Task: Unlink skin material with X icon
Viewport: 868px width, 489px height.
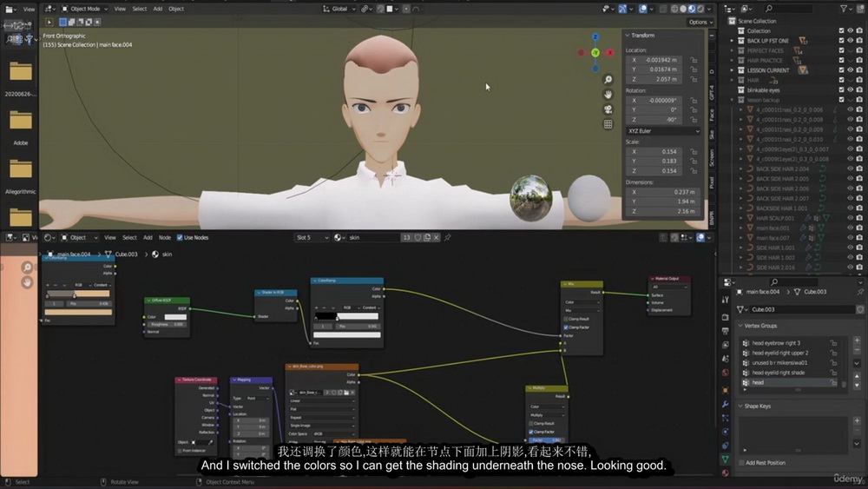Action: coord(437,238)
